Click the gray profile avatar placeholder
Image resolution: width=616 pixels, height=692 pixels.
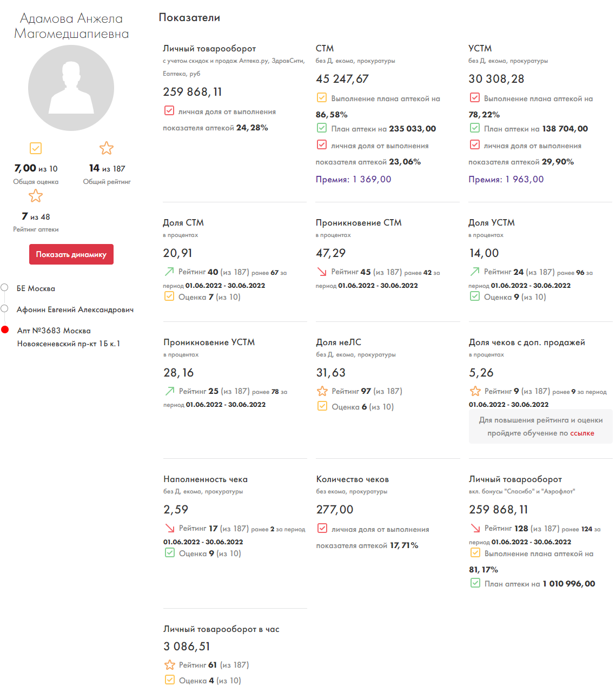click(x=71, y=88)
